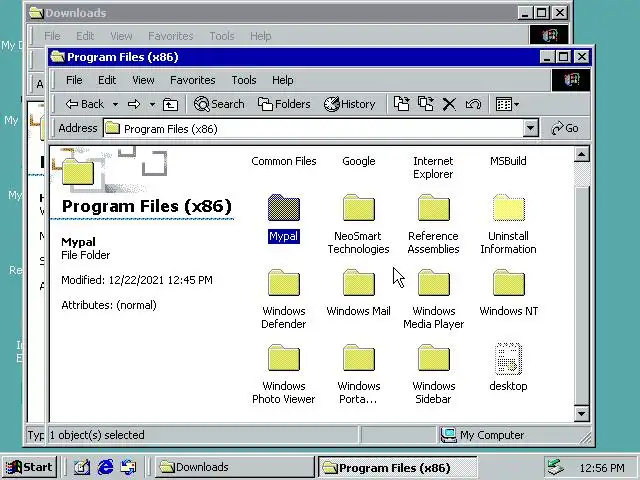
Task: Select the Mypal folder icon
Action: (284, 208)
